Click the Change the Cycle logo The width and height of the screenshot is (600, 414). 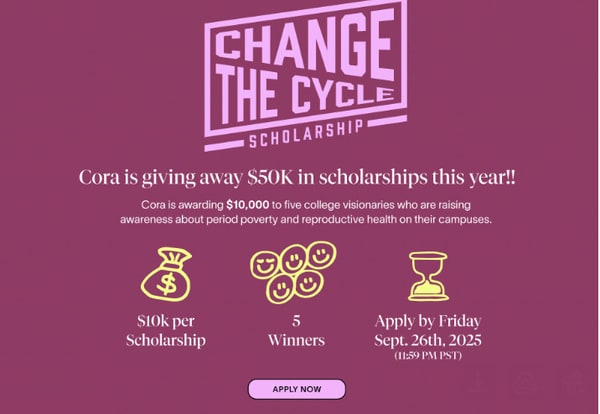point(298,75)
